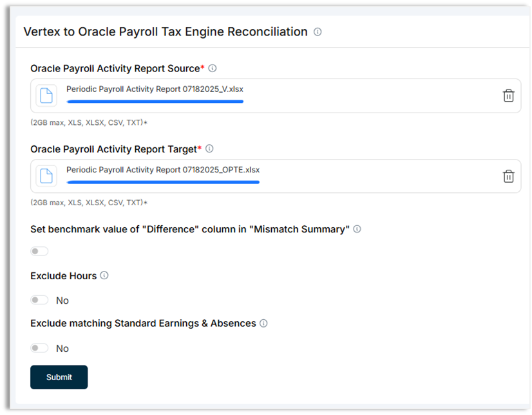Click the info icon for Exclude matching Standard Earnings

(x=263, y=324)
